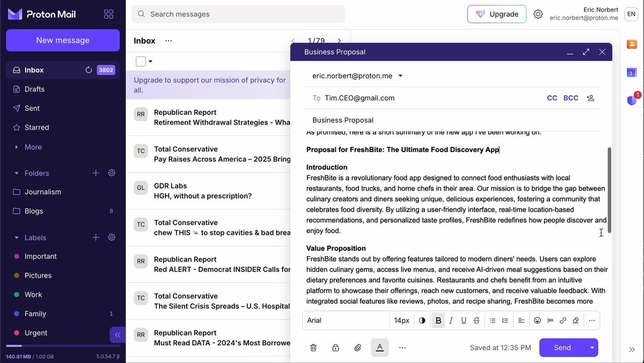Open settings gear in top bar
This screenshot has height=363, width=644.
(x=538, y=14)
